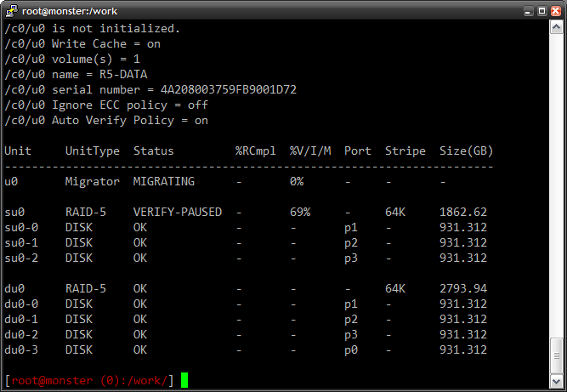This screenshot has width=567, height=392.
Task: Click the 'Write Cache = on' line
Action: click(82, 44)
